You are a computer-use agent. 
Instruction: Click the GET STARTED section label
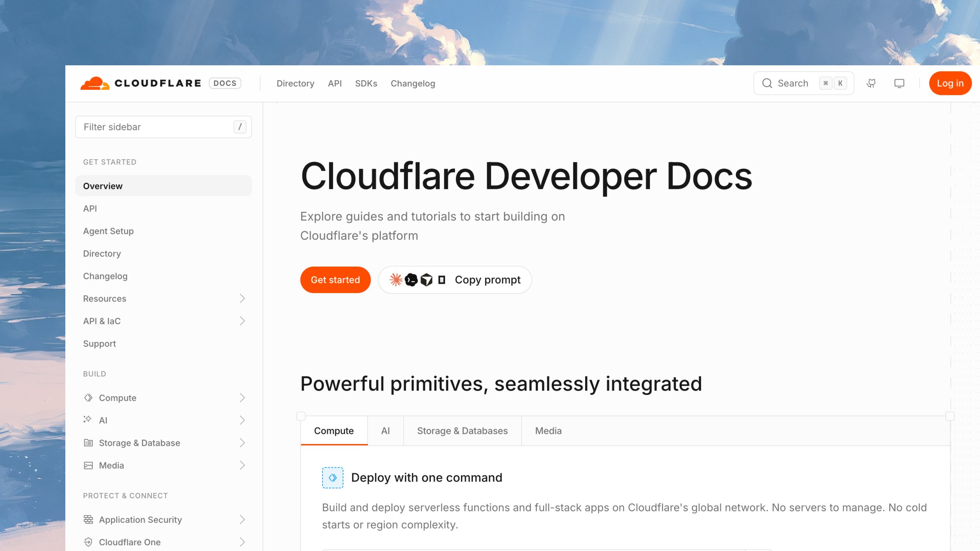[x=109, y=162]
